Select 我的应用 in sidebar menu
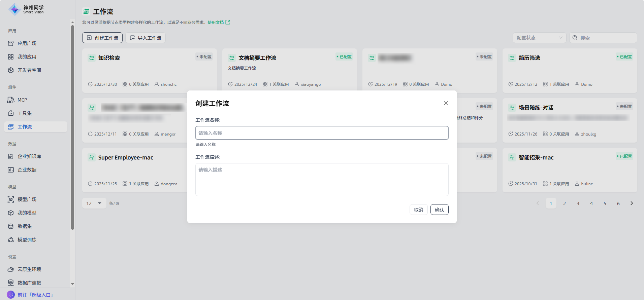 (27, 57)
